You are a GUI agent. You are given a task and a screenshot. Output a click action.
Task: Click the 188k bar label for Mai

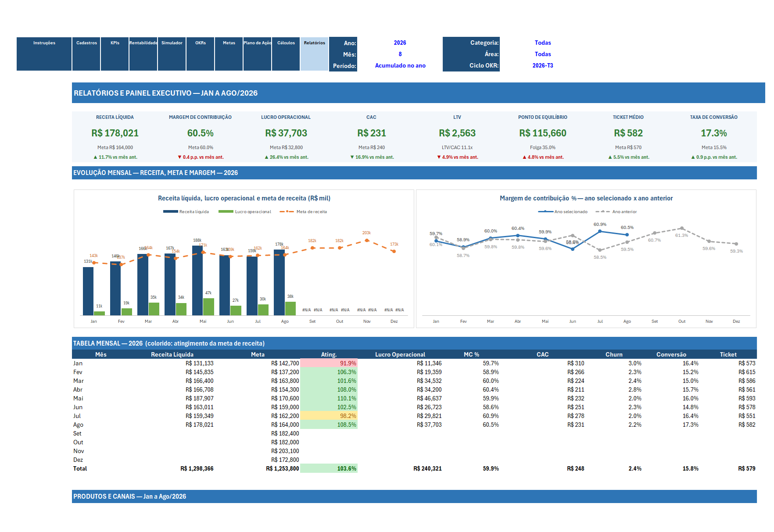coord(197,240)
